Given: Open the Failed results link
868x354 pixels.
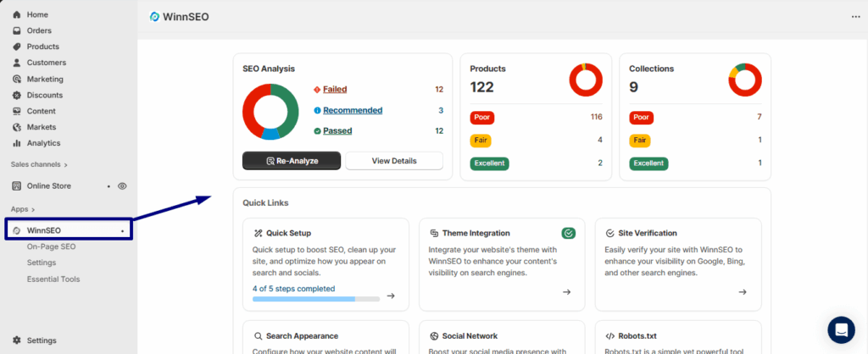Looking at the screenshot, I should point(335,89).
